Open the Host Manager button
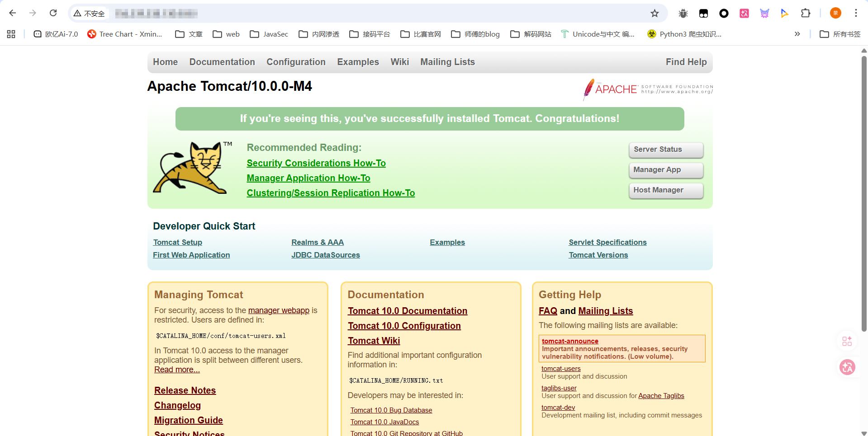 (x=665, y=190)
